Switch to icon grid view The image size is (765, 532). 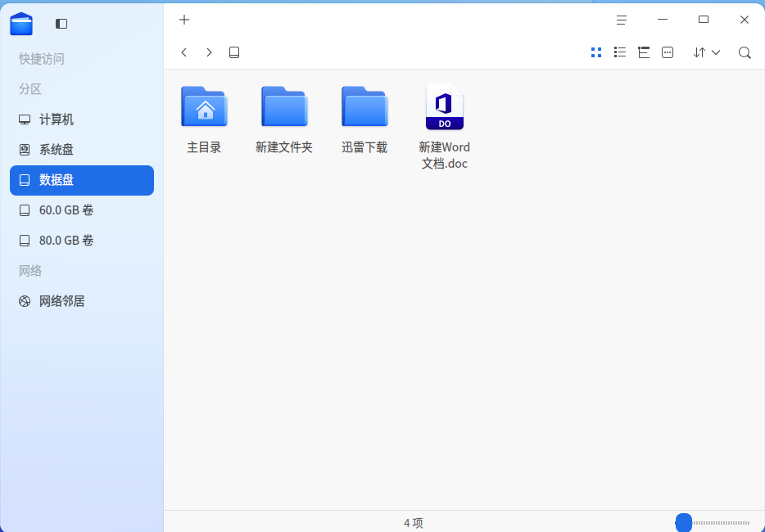coord(596,52)
